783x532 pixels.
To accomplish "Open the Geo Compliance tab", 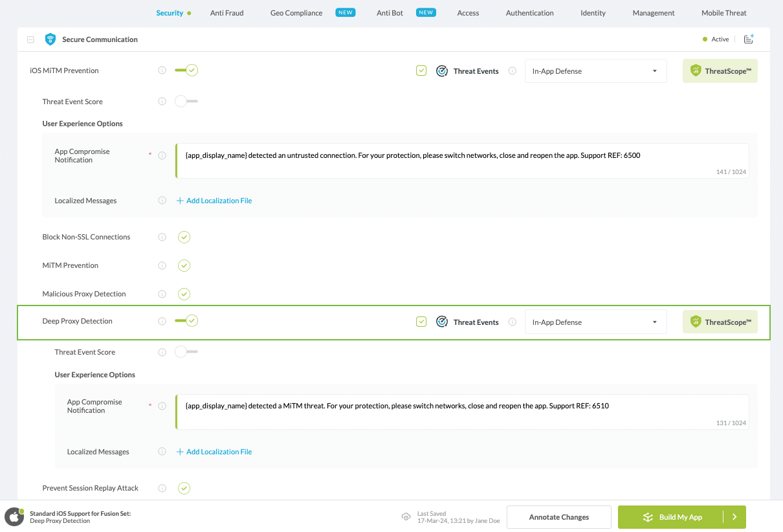I will [x=296, y=13].
